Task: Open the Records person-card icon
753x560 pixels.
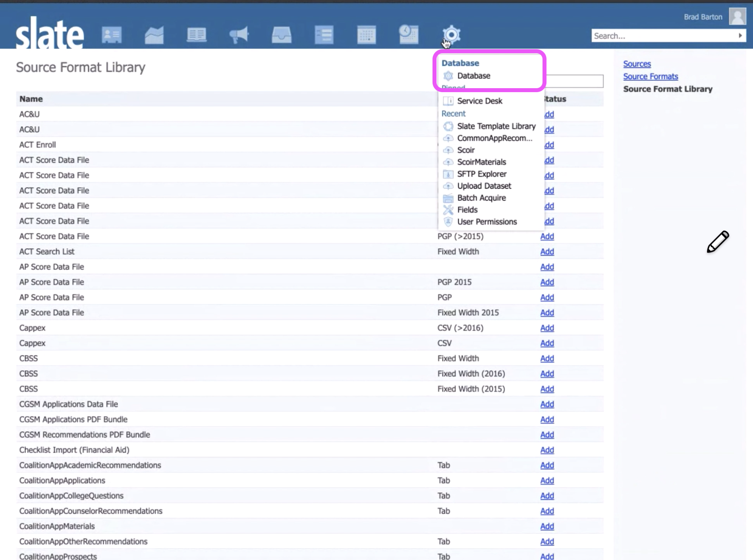Action: pyautogui.click(x=112, y=35)
